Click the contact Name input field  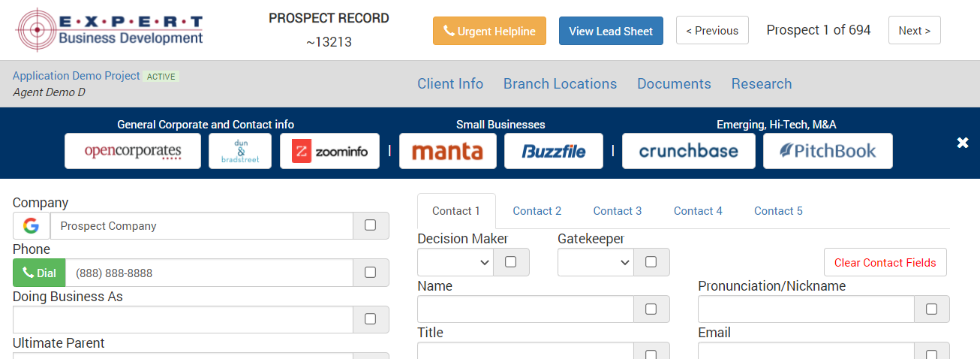pos(526,309)
